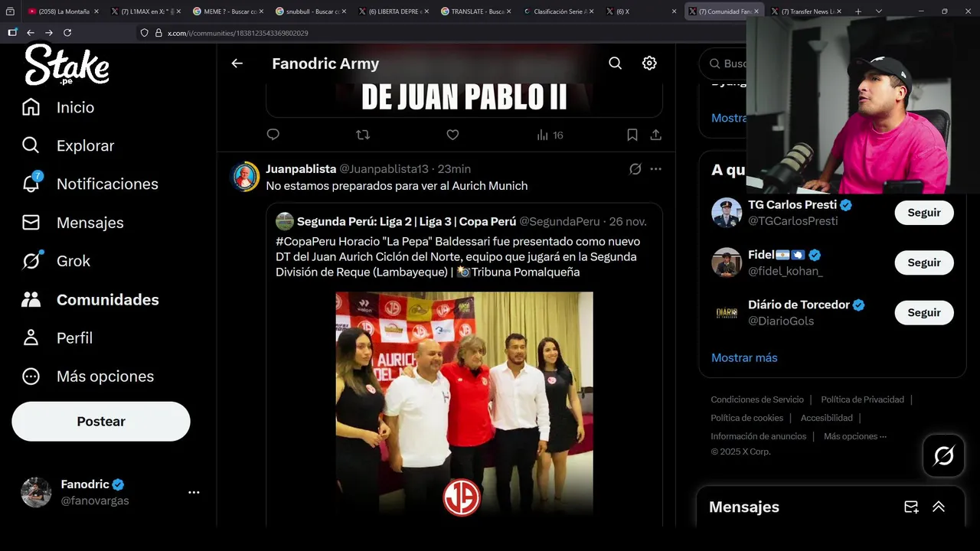Switch to Transfer News tab

click(x=805, y=11)
